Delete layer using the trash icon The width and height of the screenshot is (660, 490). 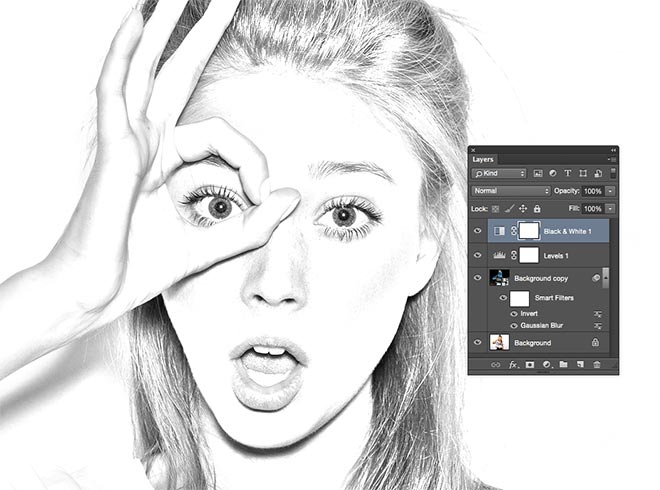pyautogui.click(x=597, y=365)
